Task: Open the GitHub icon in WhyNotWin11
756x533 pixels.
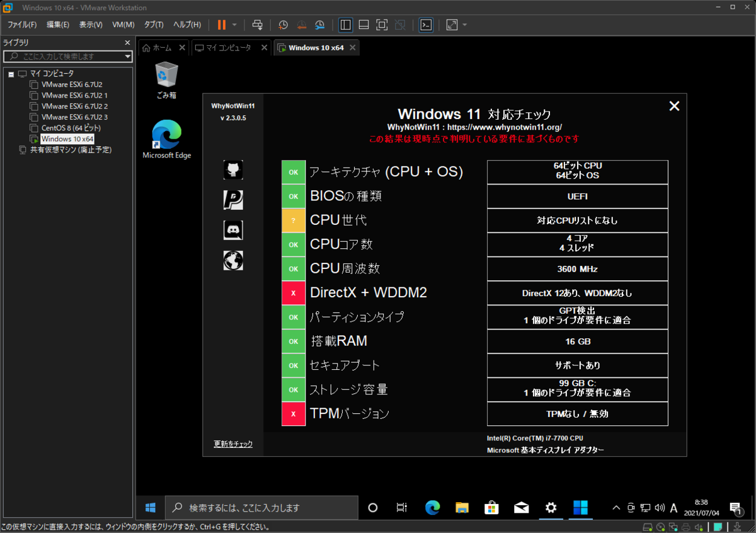Action: pos(232,169)
